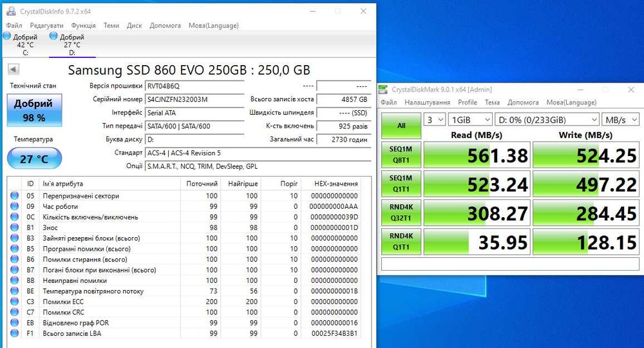This screenshot has width=644, height=348.
Task: Click the CrystalDiskMark comment field below results
Action: (x=510, y=264)
